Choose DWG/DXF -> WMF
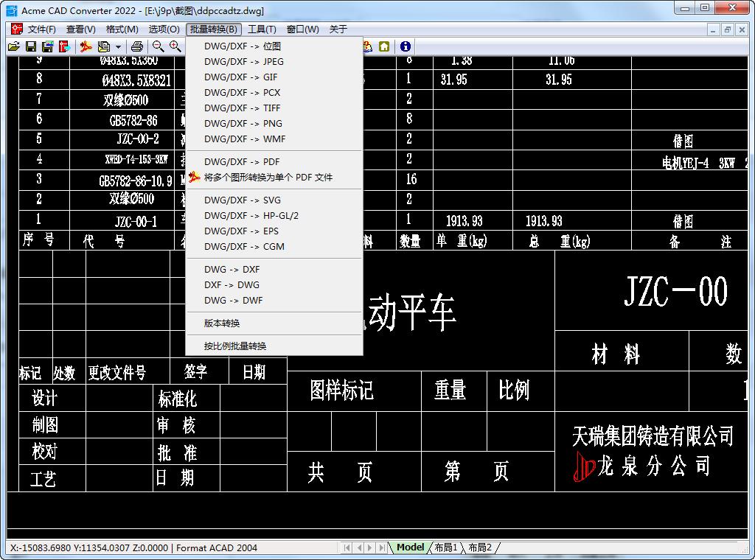The image size is (755, 560). point(274,139)
